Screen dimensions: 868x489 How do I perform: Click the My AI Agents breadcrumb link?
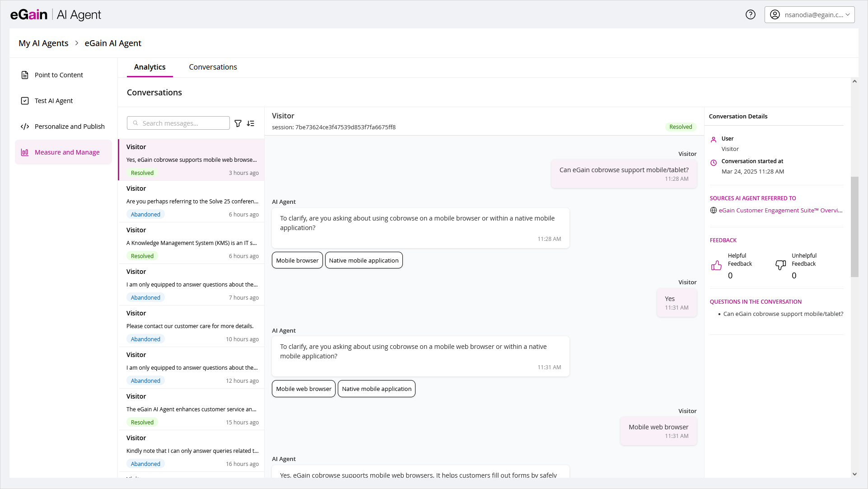point(43,43)
